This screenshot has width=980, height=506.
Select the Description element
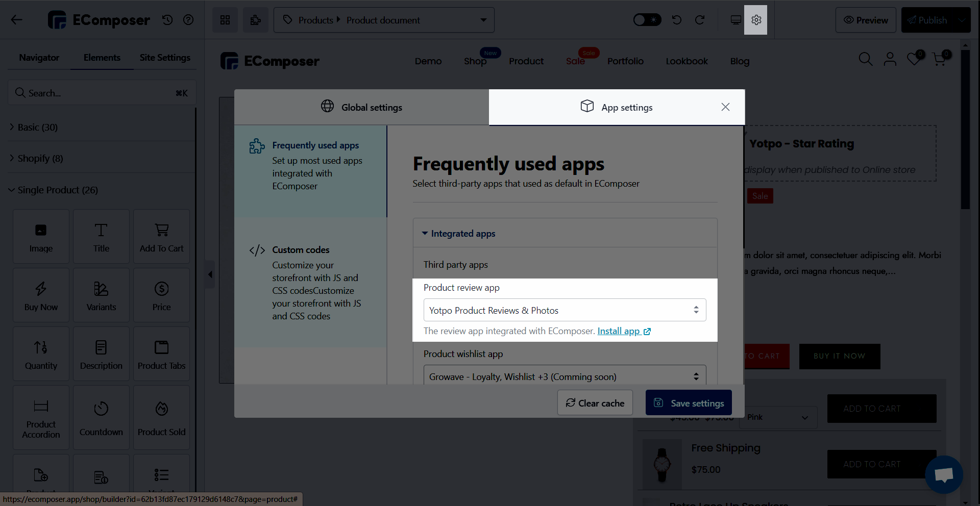coord(101,354)
